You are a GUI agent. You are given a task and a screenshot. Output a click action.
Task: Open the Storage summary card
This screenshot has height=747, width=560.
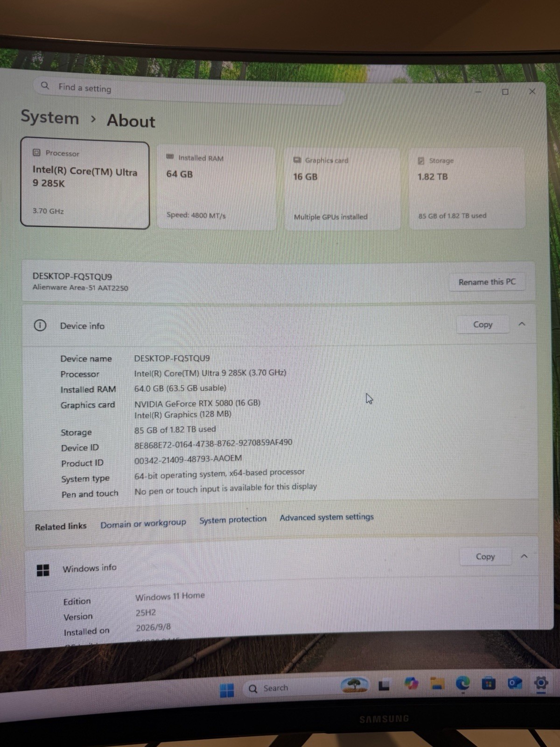coord(467,189)
